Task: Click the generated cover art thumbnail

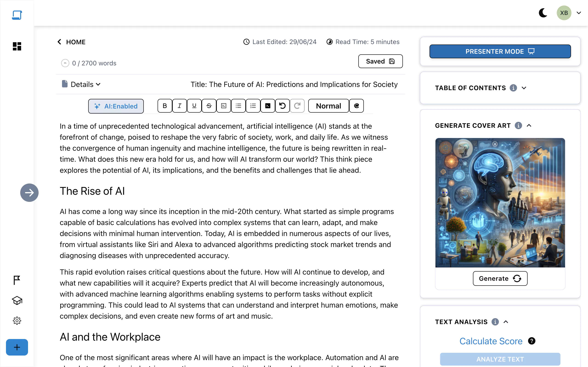Action: (x=500, y=203)
